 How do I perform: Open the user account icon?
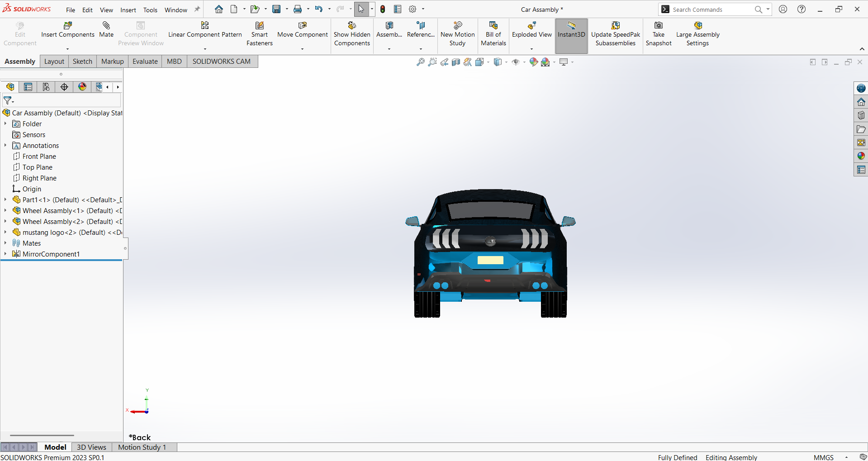783,9
